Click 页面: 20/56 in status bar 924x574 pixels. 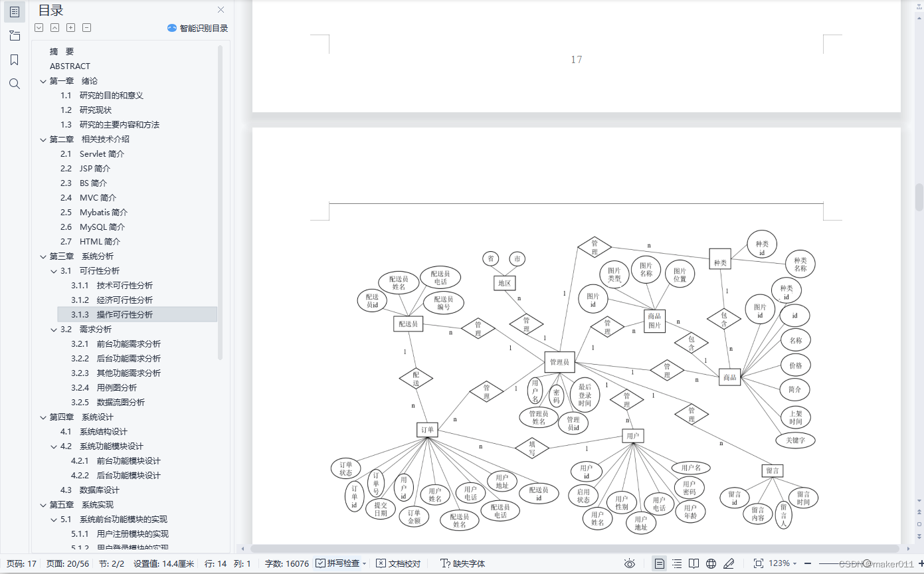tap(67, 563)
